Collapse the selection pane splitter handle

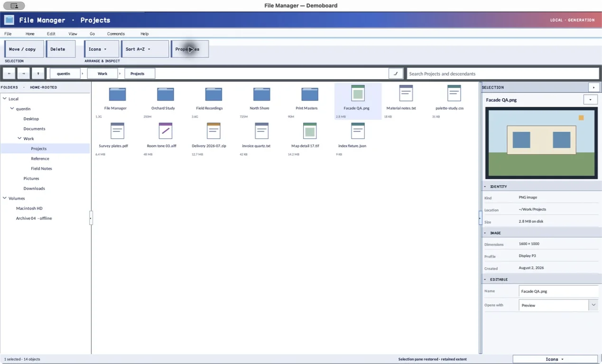(480, 218)
